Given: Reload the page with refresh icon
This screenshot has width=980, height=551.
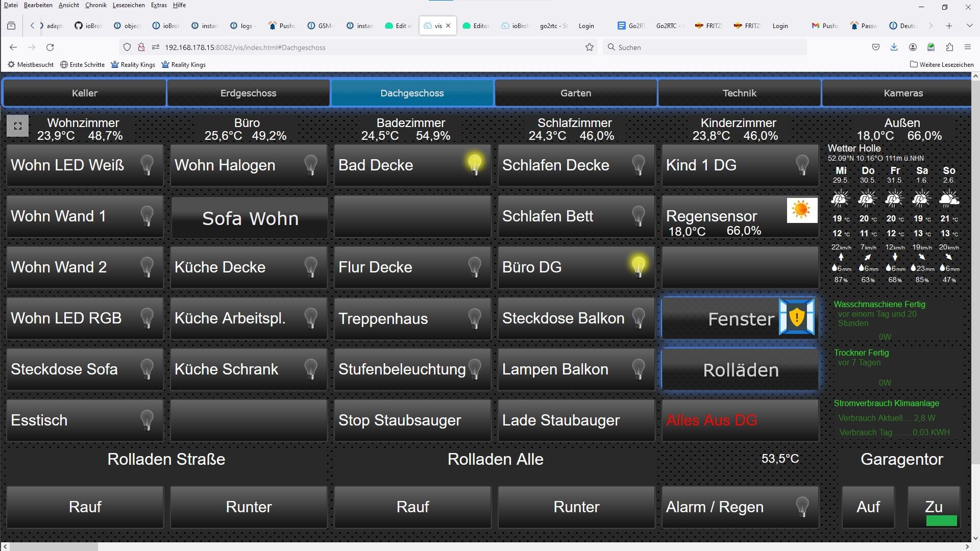Looking at the screenshot, I should pos(50,47).
